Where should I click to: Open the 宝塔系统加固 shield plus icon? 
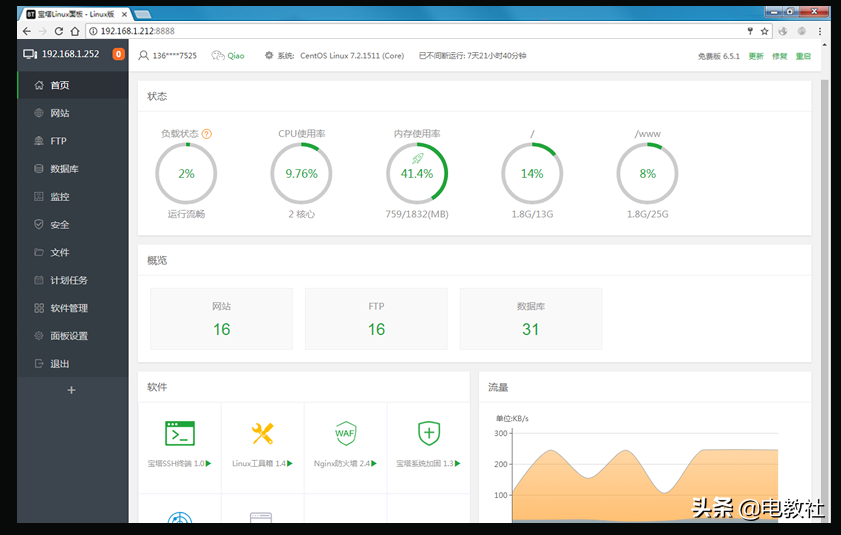pyautogui.click(x=429, y=434)
